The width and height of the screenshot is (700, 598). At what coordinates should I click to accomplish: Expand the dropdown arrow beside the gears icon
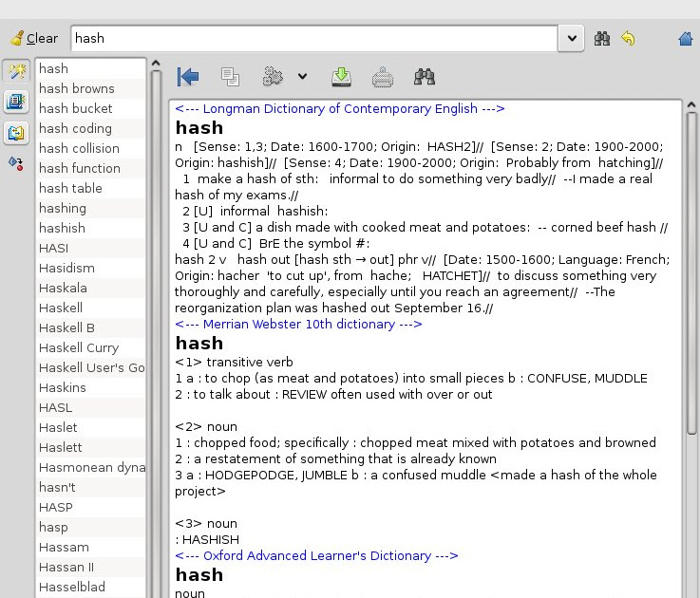(302, 77)
